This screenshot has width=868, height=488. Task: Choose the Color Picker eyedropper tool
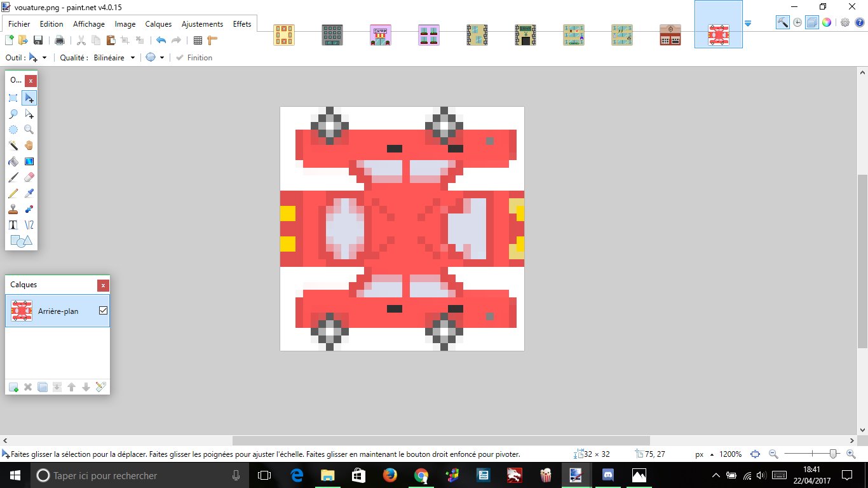pyautogui.click(x=29, y=193)
